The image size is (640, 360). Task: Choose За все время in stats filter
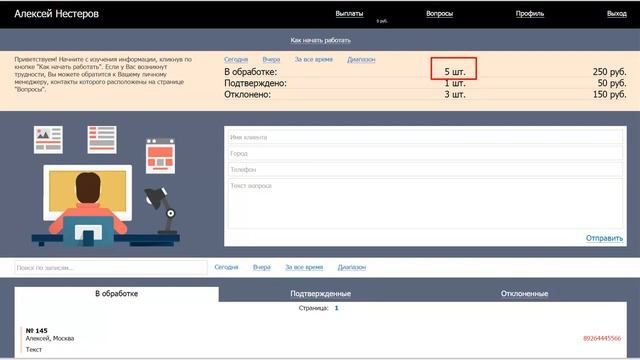point(313,59)
